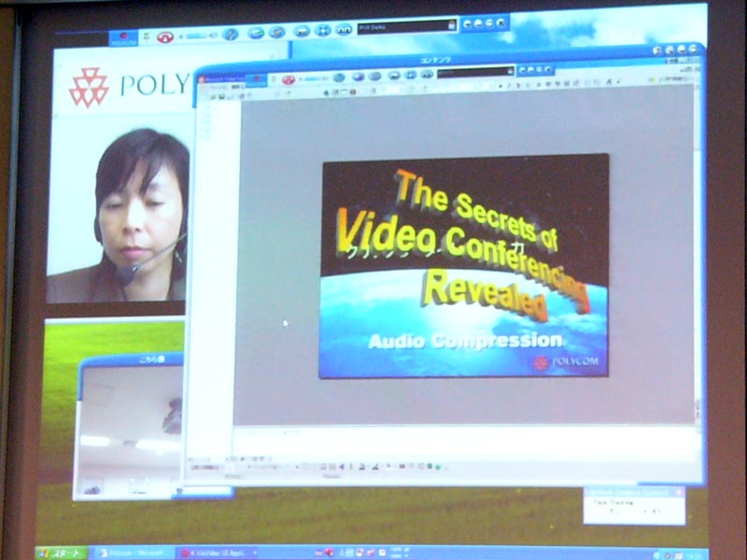Click the pin icon beside the hang-up button

pos(147,36)
